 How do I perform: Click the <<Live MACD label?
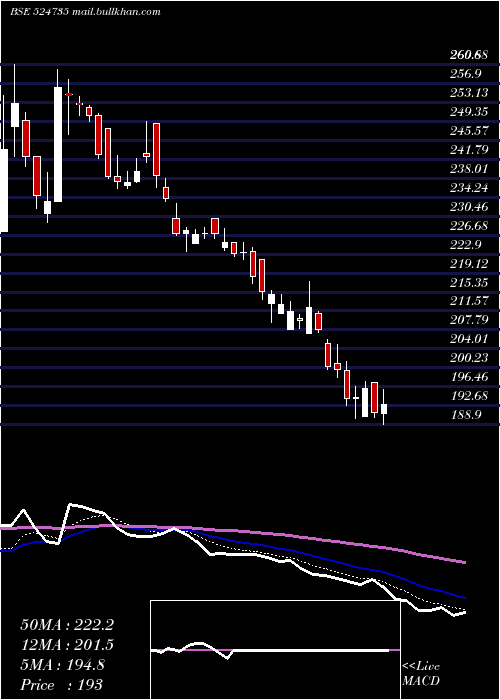pos(421,674)
